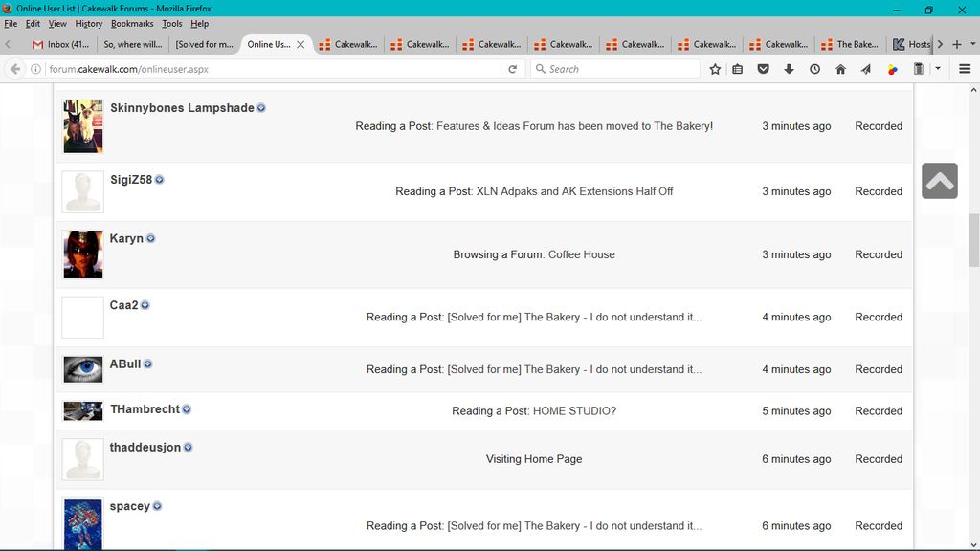
Task: Open the Coffee House forum link
Action: [581, 254]
